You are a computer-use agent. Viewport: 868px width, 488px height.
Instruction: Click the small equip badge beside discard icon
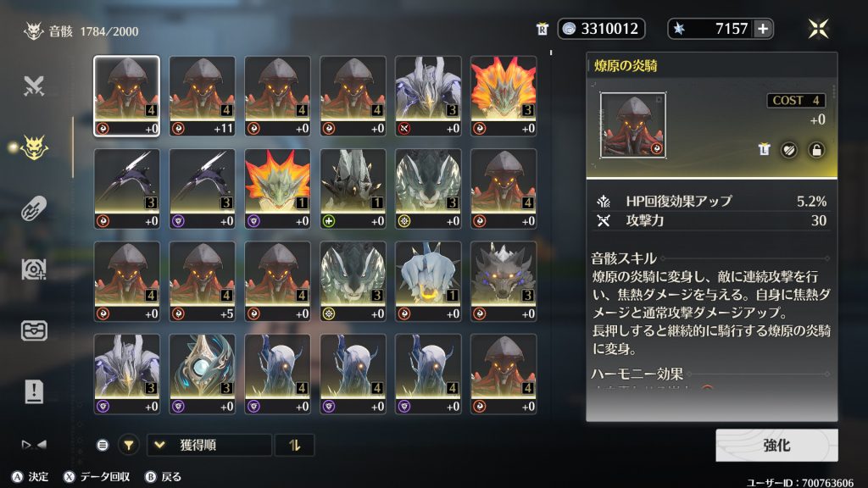[x=764, y=149]
